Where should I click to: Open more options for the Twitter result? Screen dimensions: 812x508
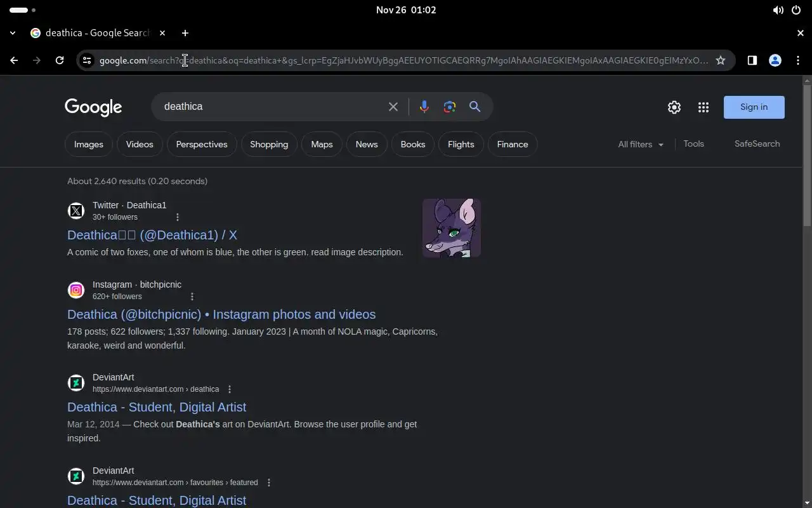(x=178, y=217)
